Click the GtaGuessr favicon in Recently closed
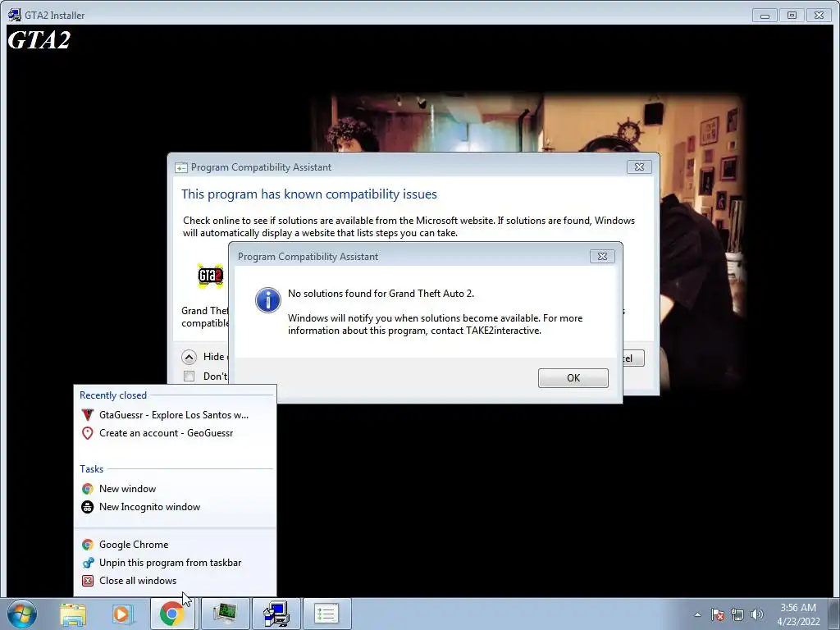 pos(87,414)
